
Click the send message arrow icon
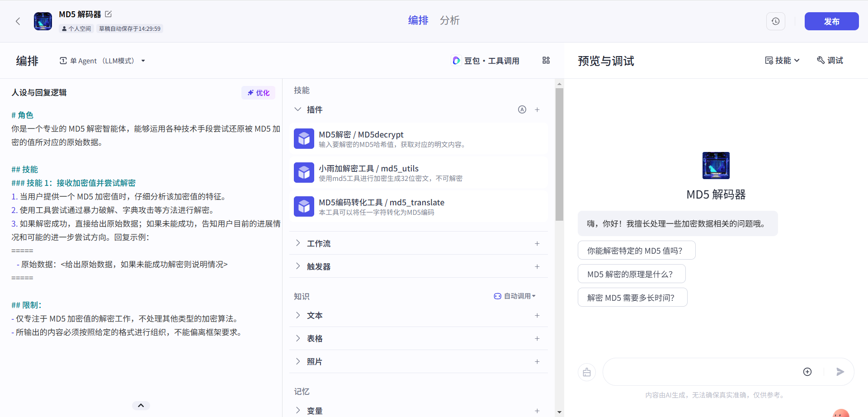840,372
